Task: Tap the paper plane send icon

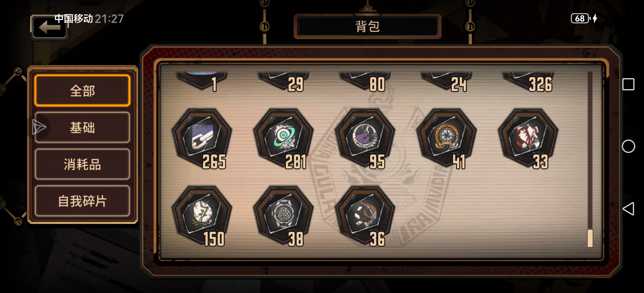Action: click(39, 127)
